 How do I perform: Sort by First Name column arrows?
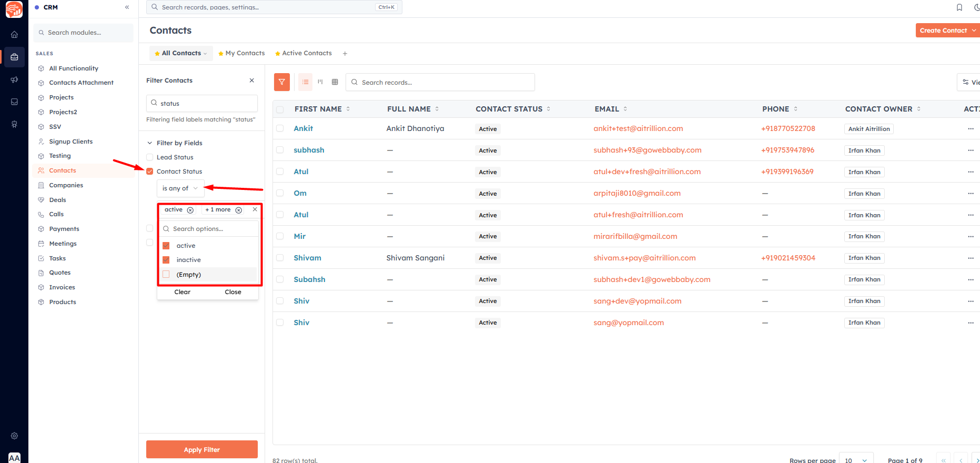(348, 109)
